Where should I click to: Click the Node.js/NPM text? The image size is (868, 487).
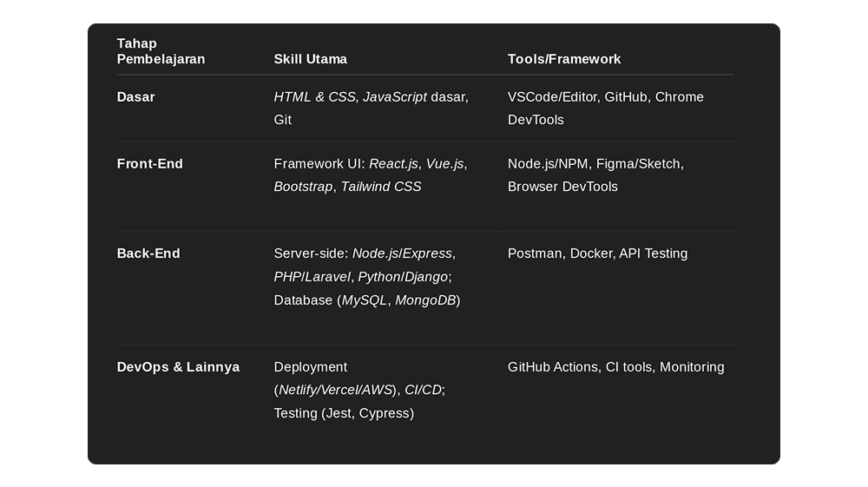548,164
